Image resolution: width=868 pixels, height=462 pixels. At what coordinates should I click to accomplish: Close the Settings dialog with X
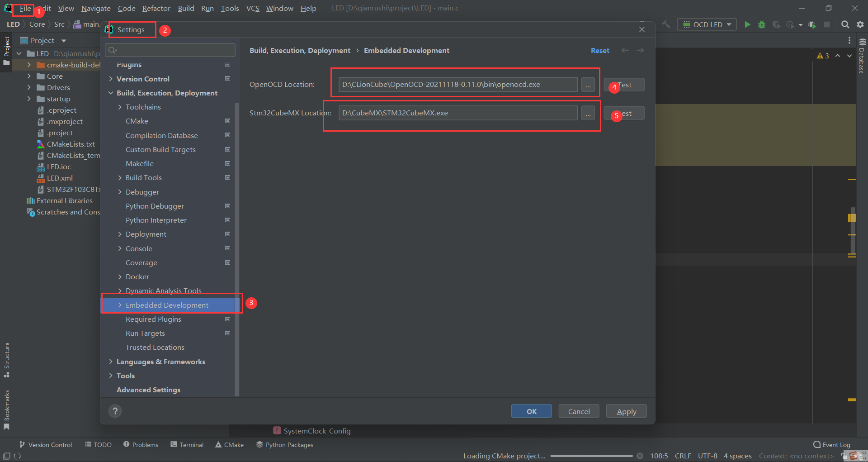pyautogui.click(x=642, y=29)
